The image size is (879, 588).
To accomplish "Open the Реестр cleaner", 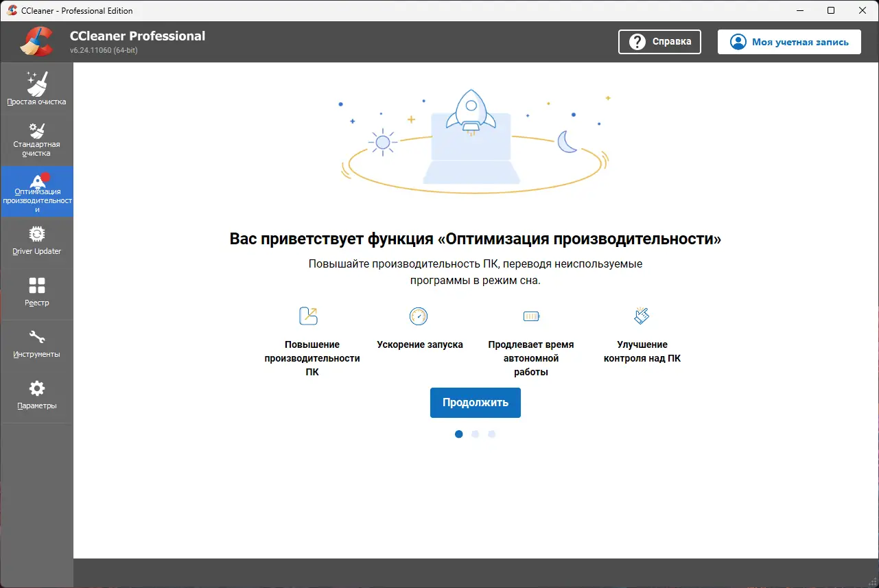I will tap(36, 291).
